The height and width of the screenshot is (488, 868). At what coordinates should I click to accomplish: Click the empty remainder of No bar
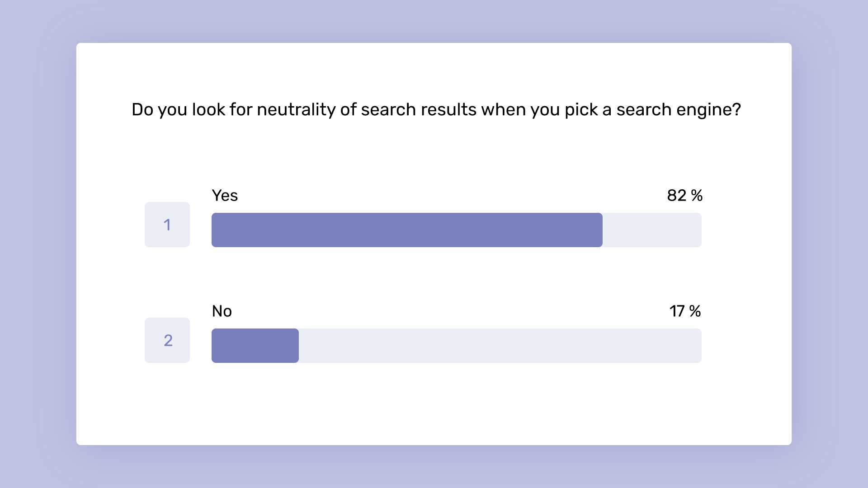(x=500, y=346)
